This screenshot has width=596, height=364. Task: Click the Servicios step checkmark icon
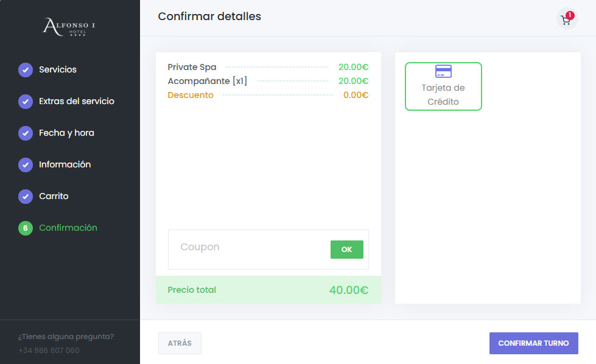(x=26, y=70)
